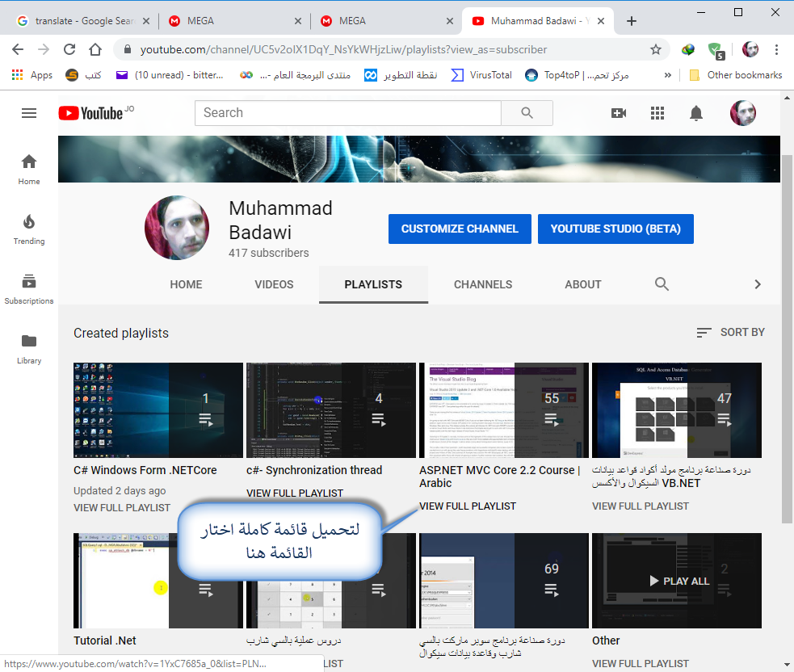Click the colorful globe extension icon
The height and width of the screenshot is (672, 794).
tap(687, 49)
